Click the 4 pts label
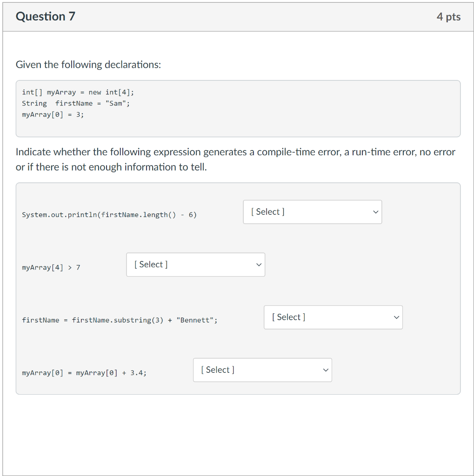Screen dimensions: 474x476 tap(448, 17)
